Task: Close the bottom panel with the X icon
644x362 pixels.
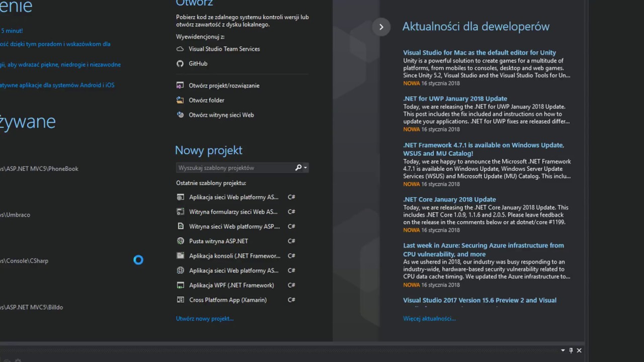Action: [x=579, y=350]
